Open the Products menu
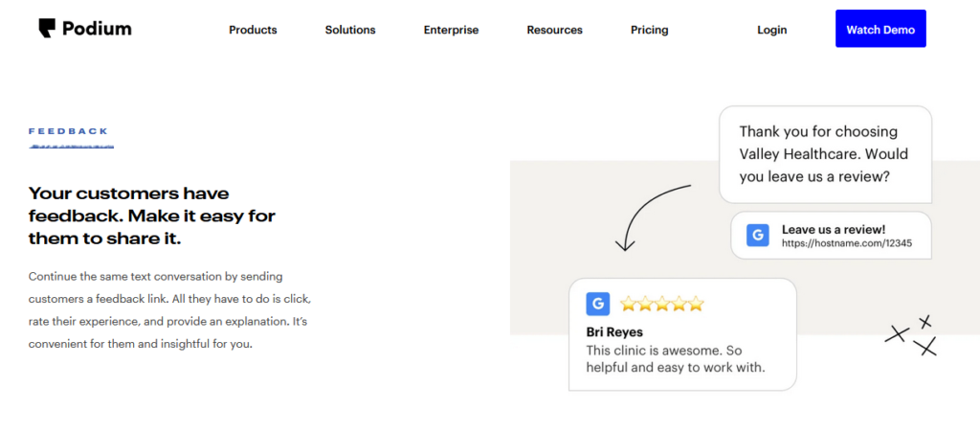 [x=253, y=30]
